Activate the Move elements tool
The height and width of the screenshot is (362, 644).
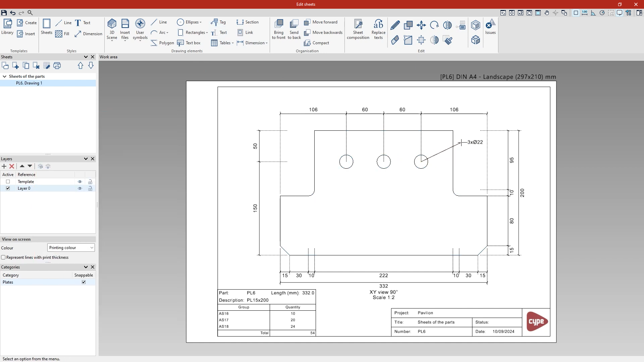coord(421,25)
